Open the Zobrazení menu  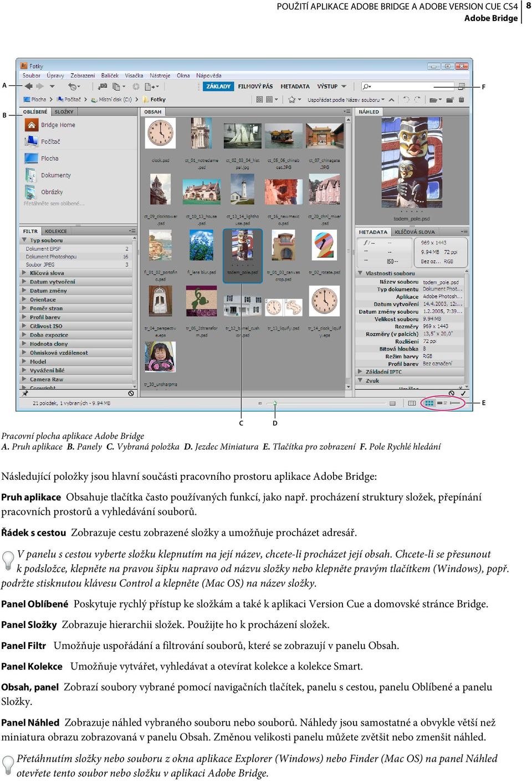click(x=83, y=75)
